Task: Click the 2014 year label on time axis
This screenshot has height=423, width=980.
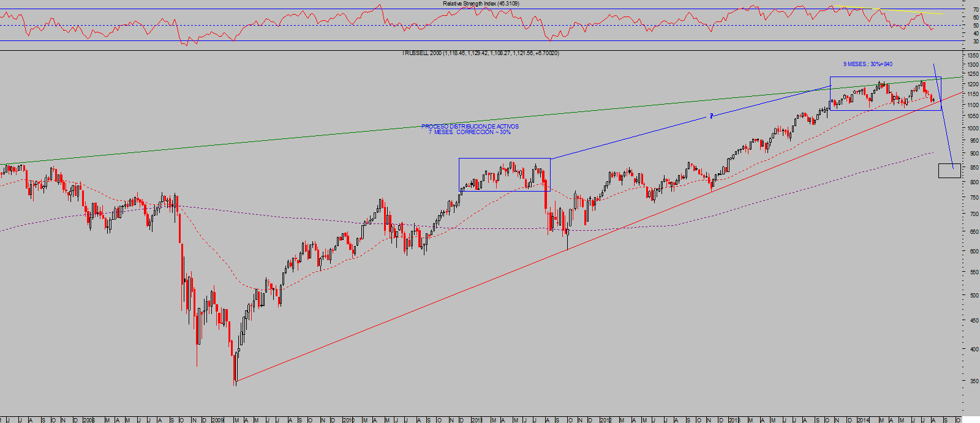Action: click(x=863, y=420)
